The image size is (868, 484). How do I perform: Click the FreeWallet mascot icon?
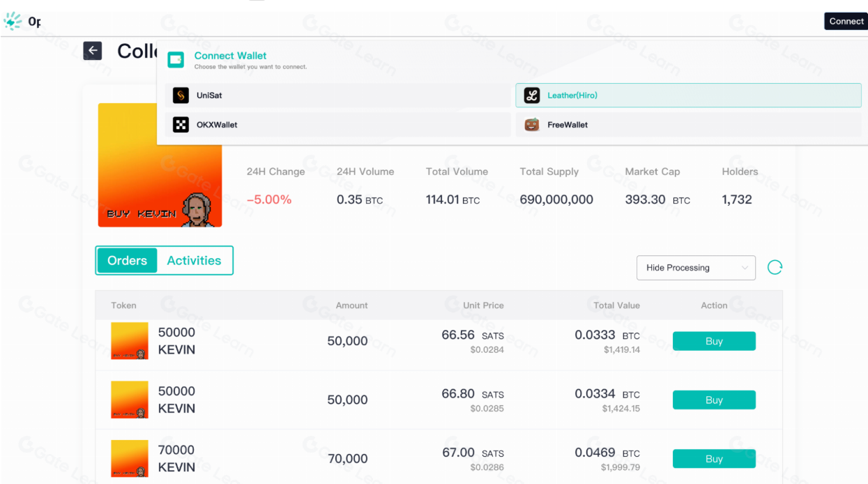click(532, 125)
